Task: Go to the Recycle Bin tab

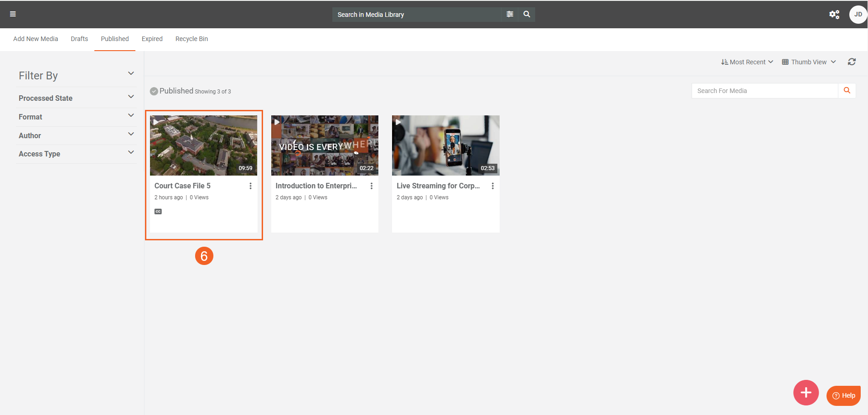Action: (x=191, y=39)
